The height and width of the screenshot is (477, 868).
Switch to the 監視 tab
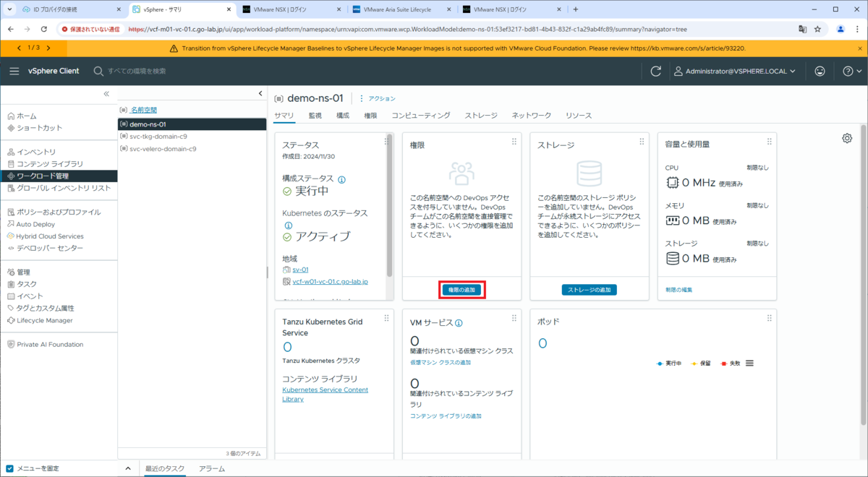[x=315, y=116]
